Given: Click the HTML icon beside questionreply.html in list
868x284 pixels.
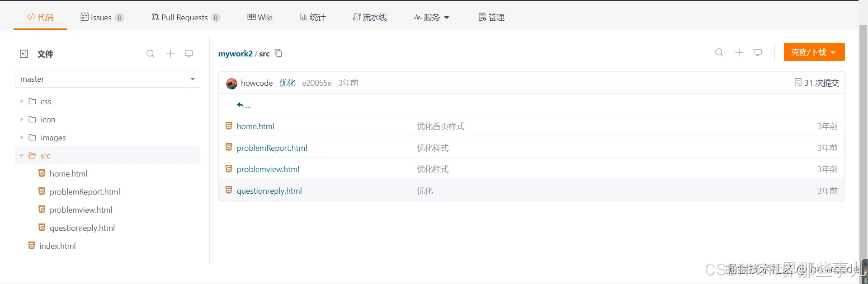Looking at the screenshot, I should pos(229,190).
